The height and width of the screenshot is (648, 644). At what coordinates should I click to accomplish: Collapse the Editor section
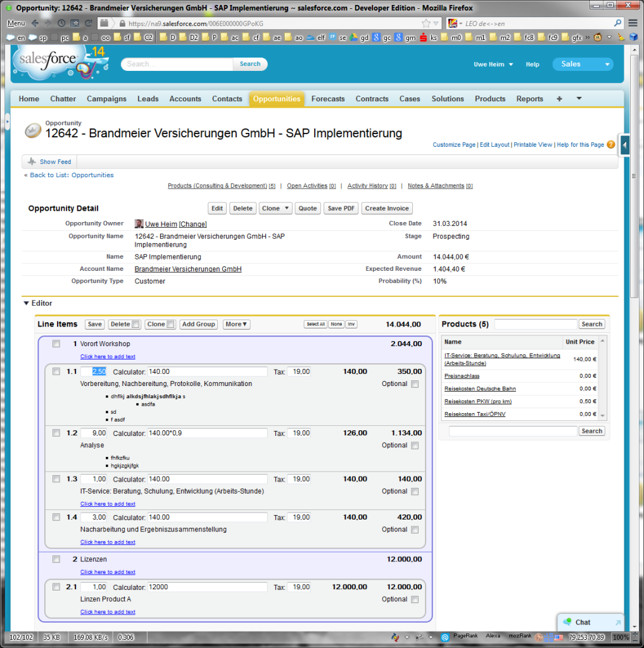[27, 303]
